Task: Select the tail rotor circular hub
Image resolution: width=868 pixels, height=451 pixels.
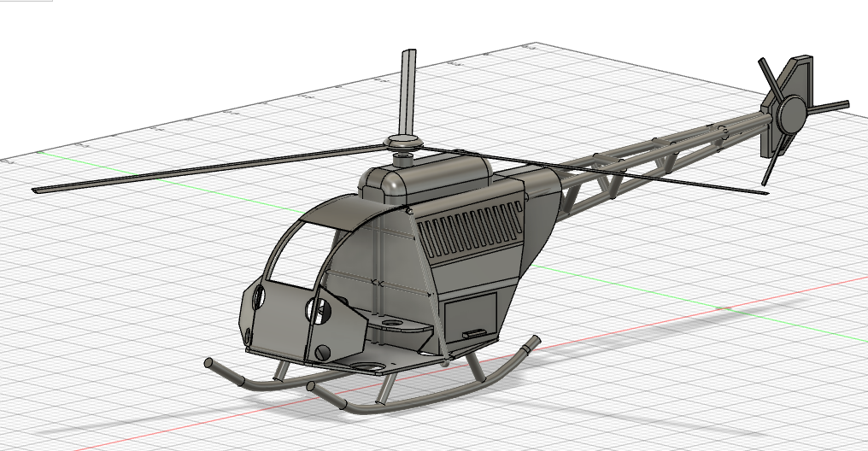Action: (x=792, y=114)
